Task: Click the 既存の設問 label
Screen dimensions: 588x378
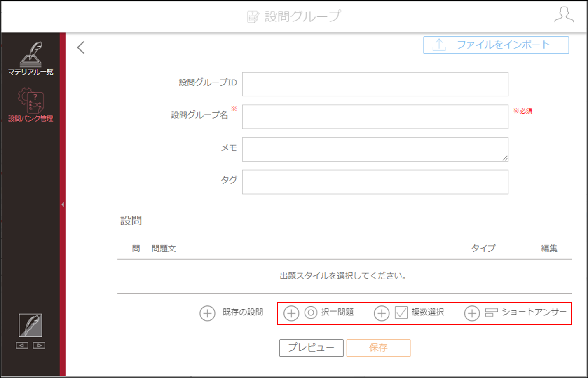Action: pos(243,312)
